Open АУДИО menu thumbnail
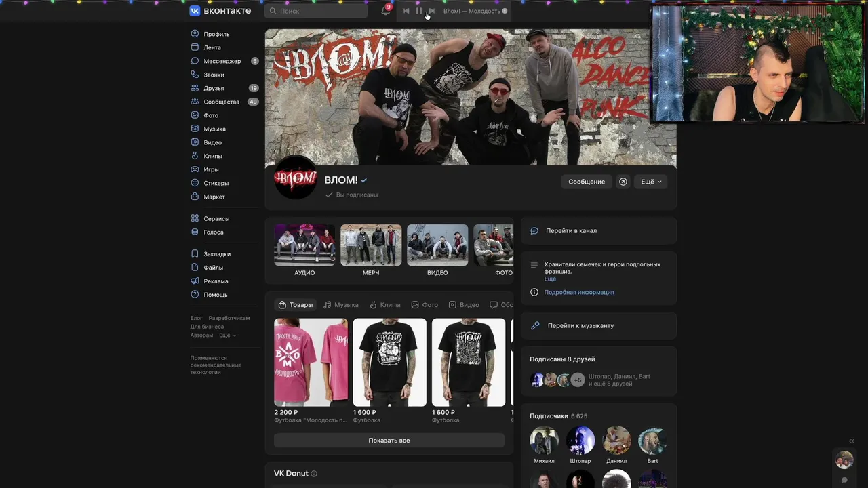Screen dimensions: 868x488 304,250
